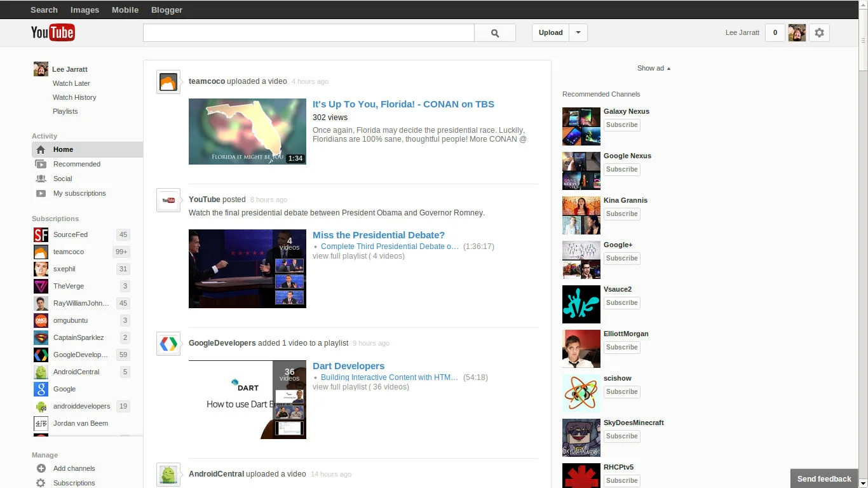This screenshot has width=868, height=488.
Task: Click the user avatar in top right
Action: click(797, 33)
